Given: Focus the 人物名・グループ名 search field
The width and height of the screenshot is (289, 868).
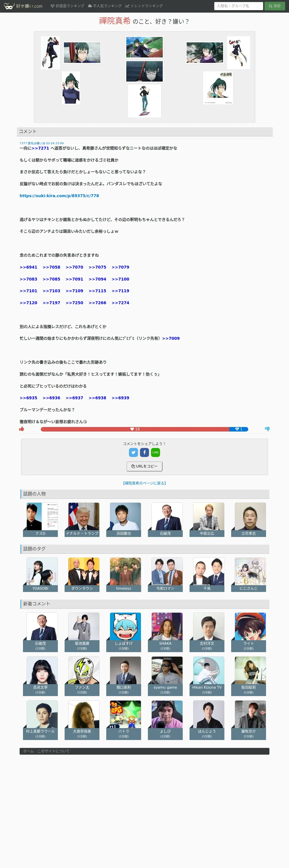Looking at the screenshot, I should [239, 6].
